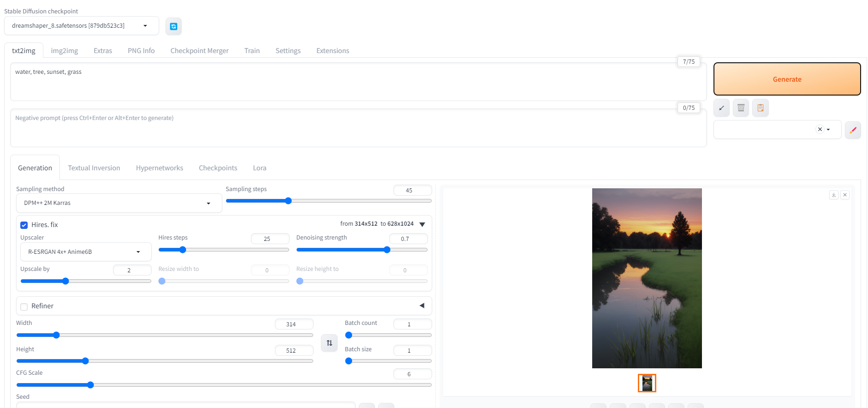Open the Train tab
The image size is (868, 408).
tap(252, 51)
